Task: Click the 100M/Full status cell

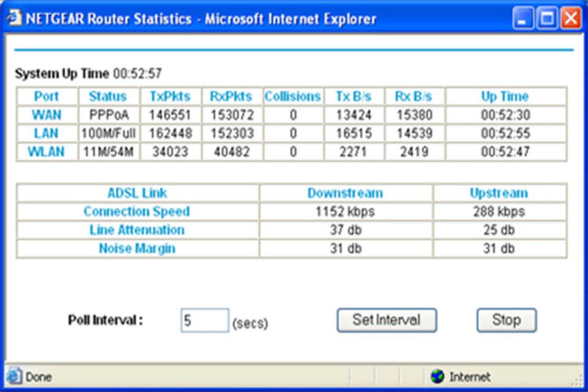Action: 108,134
